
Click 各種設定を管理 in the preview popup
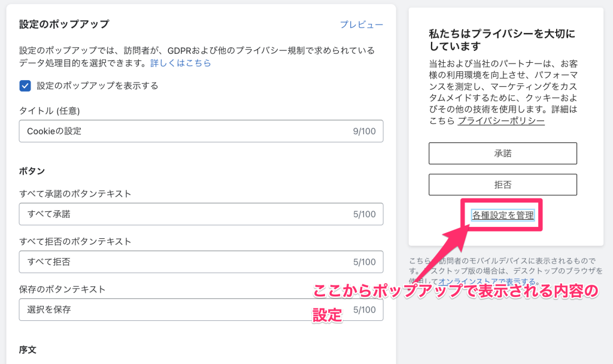[503, 215]
